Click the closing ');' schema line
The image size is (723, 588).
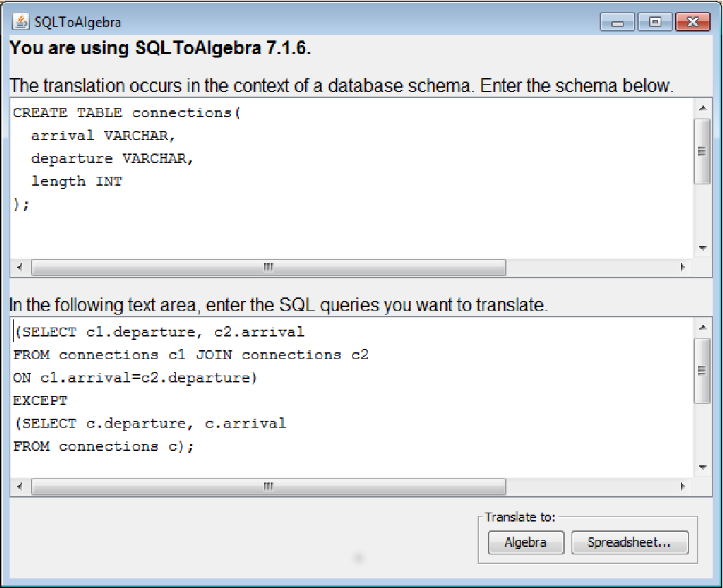21,204
